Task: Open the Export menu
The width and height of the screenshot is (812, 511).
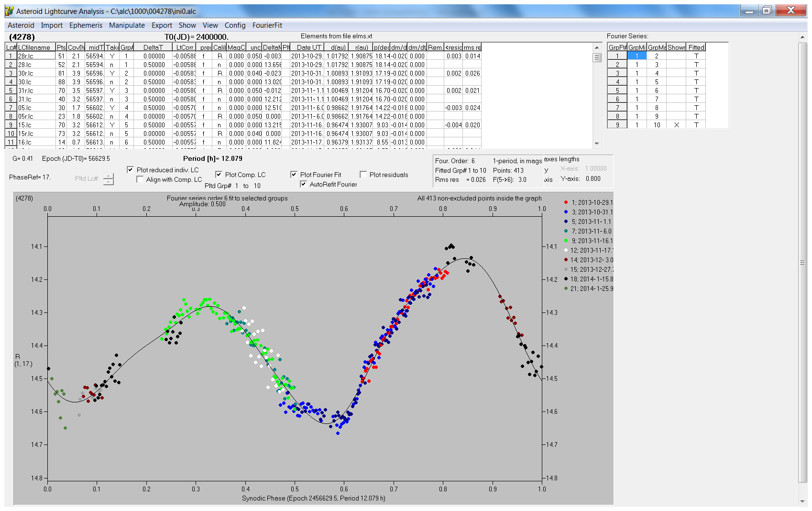Action: 162,25
